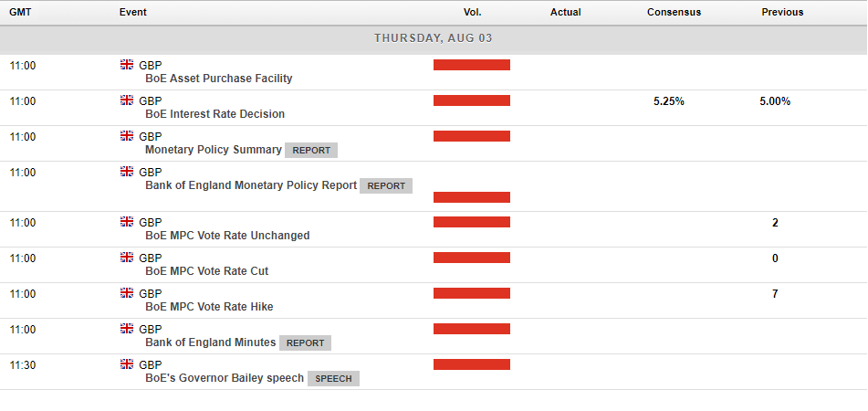Click the Vol. column header

[472, 13]
